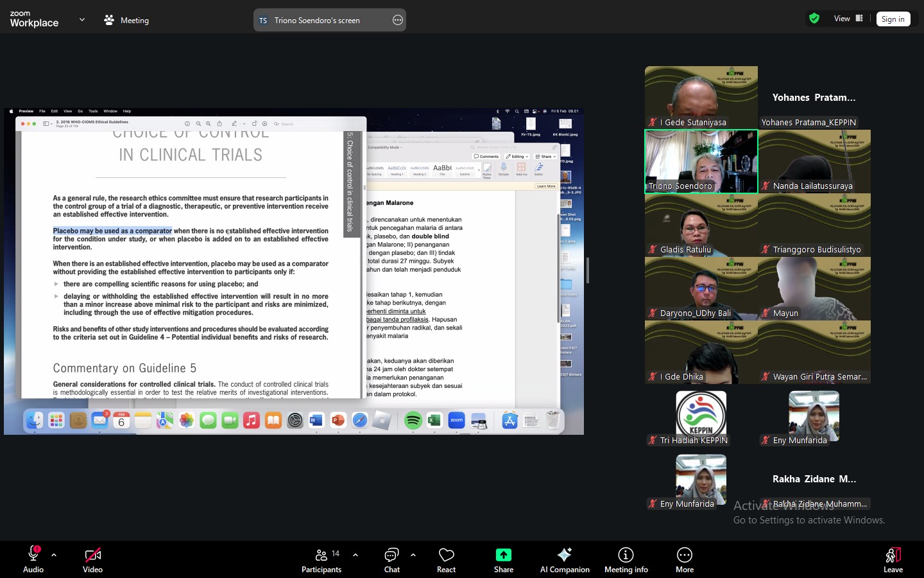Open the Chat panel

[391, 559]
